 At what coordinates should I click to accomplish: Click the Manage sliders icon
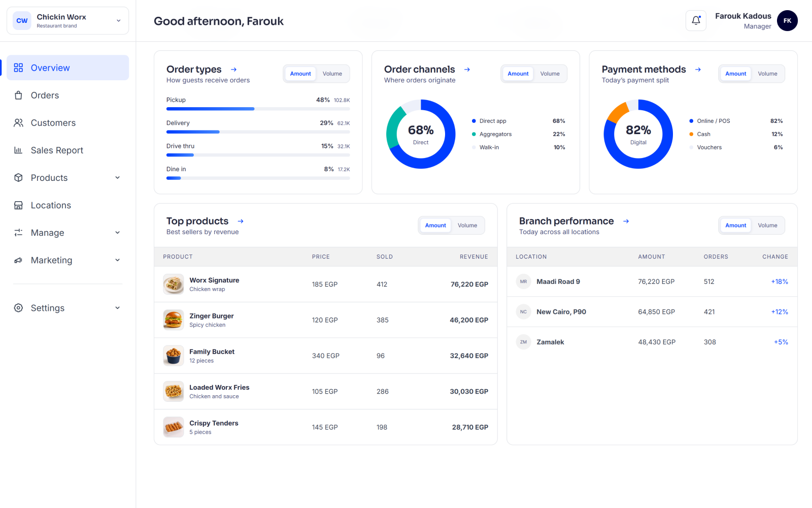click(18, 233)
